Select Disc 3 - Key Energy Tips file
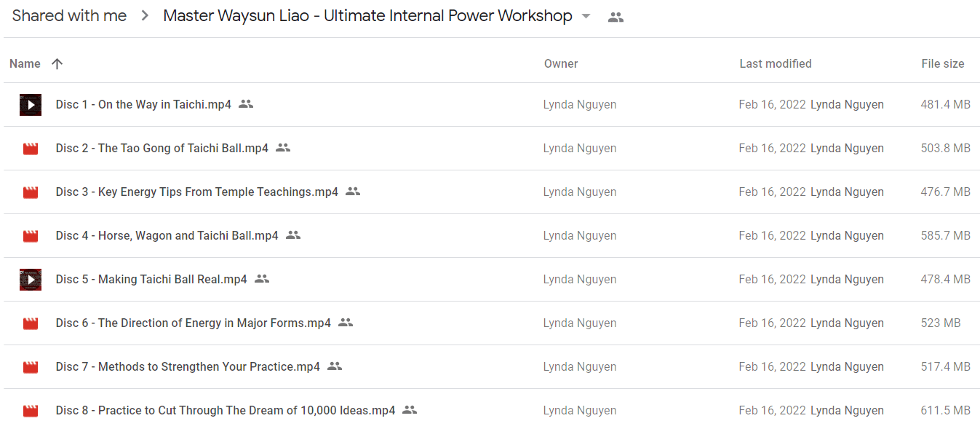The height and width of the screenshot is (429, 980). tap(490, 192)
